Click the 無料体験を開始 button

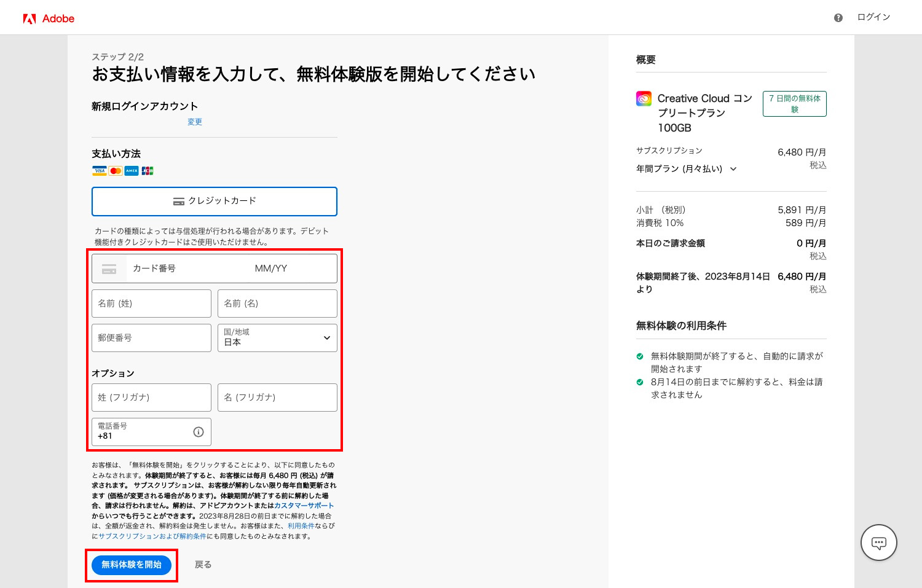[132, 565]
